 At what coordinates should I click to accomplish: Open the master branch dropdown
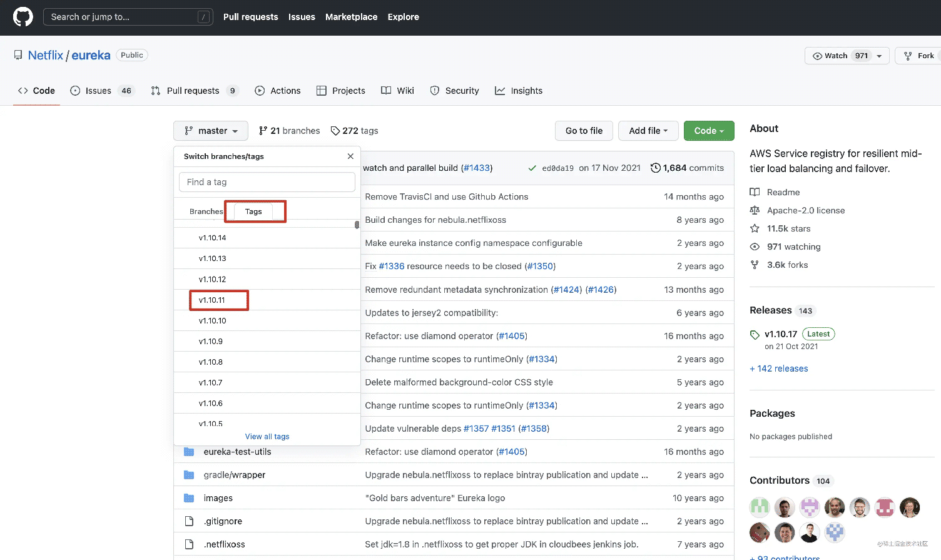pos(211,131)
